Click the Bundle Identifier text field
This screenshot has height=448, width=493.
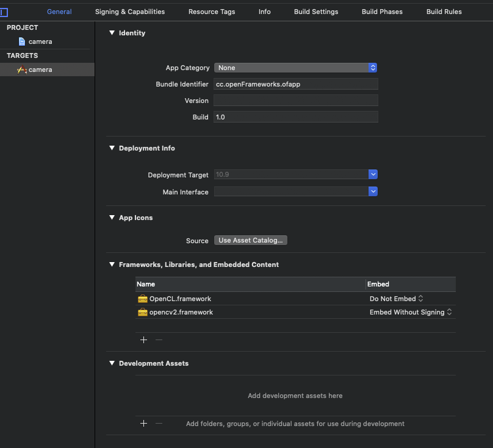pyautogui.click(x=296, y=84)
